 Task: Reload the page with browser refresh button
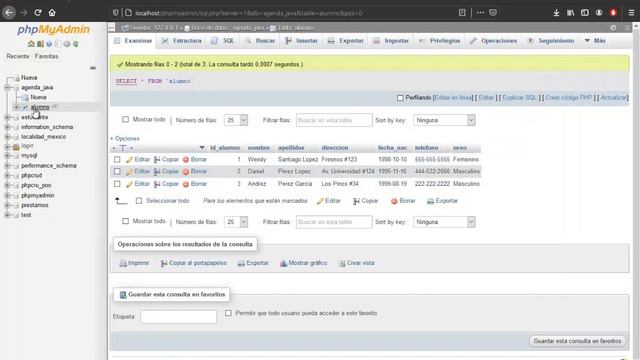click(x=38, y=13)
